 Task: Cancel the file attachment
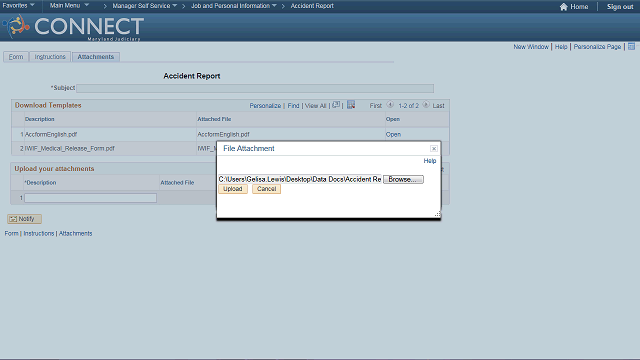pos(267,189)
